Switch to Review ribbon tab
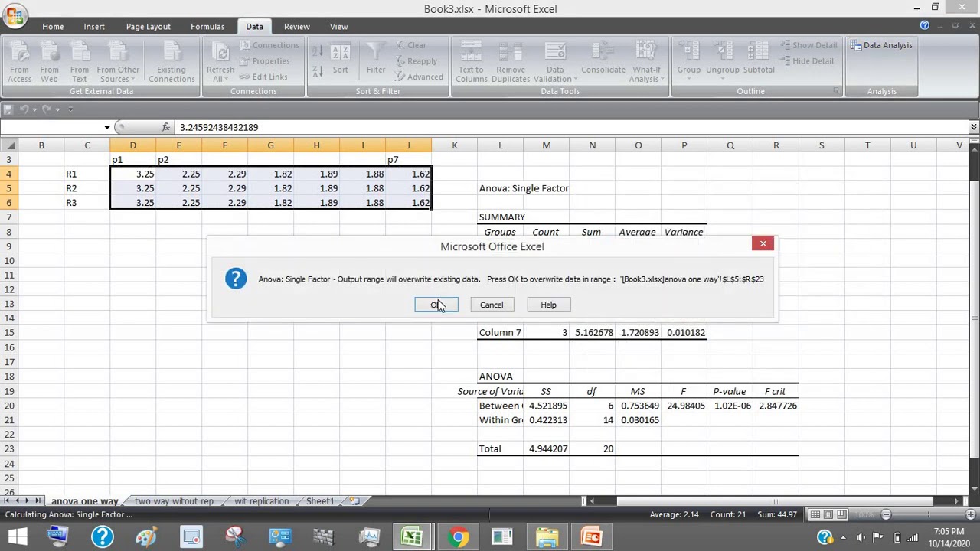The height and width of the screenshot is (551, 980). pos(296,26)
